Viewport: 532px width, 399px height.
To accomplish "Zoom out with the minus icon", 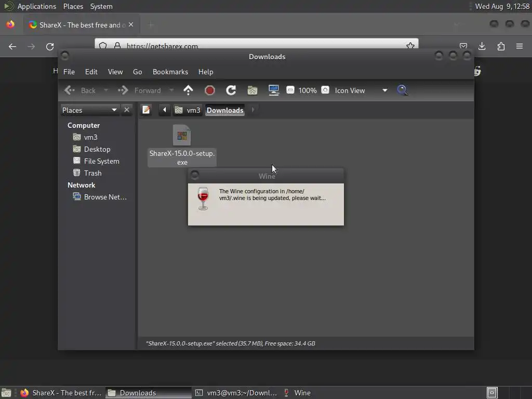I will tap(290, 90).
